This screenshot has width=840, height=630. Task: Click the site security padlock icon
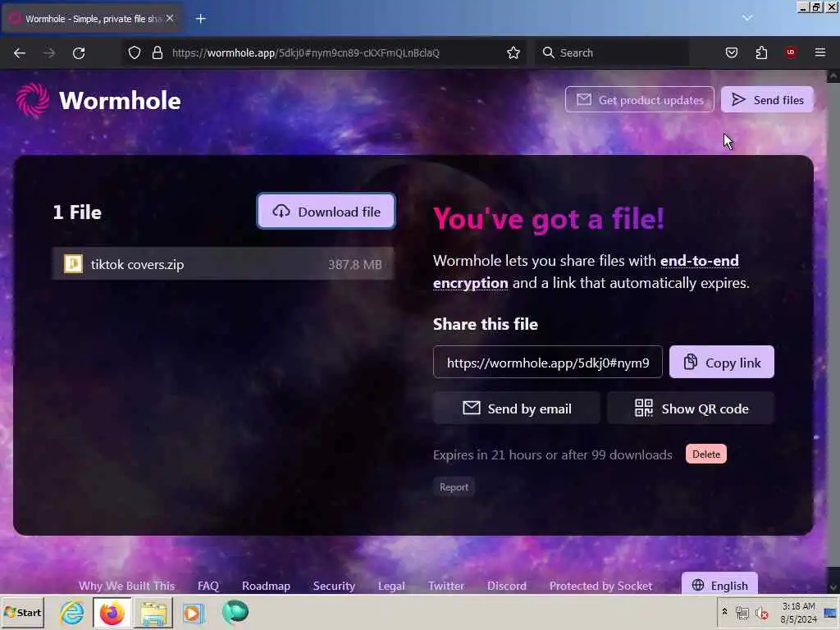[157, 52]
